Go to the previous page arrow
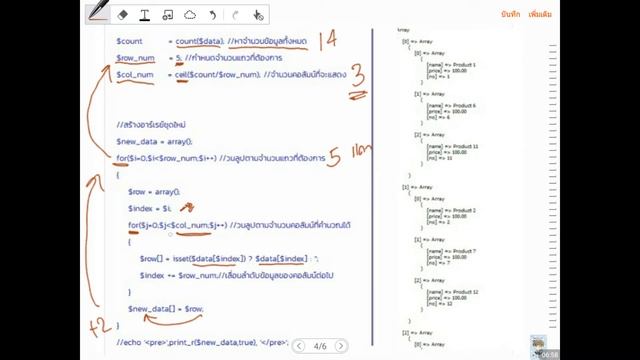Screen dimensions: 640x360 [x=299, y=346]
